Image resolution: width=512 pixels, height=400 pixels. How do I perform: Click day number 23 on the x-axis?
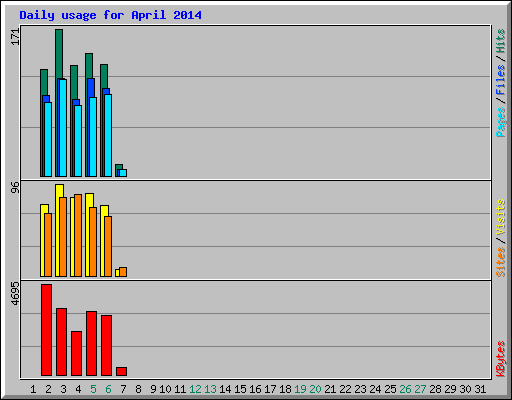360,389
